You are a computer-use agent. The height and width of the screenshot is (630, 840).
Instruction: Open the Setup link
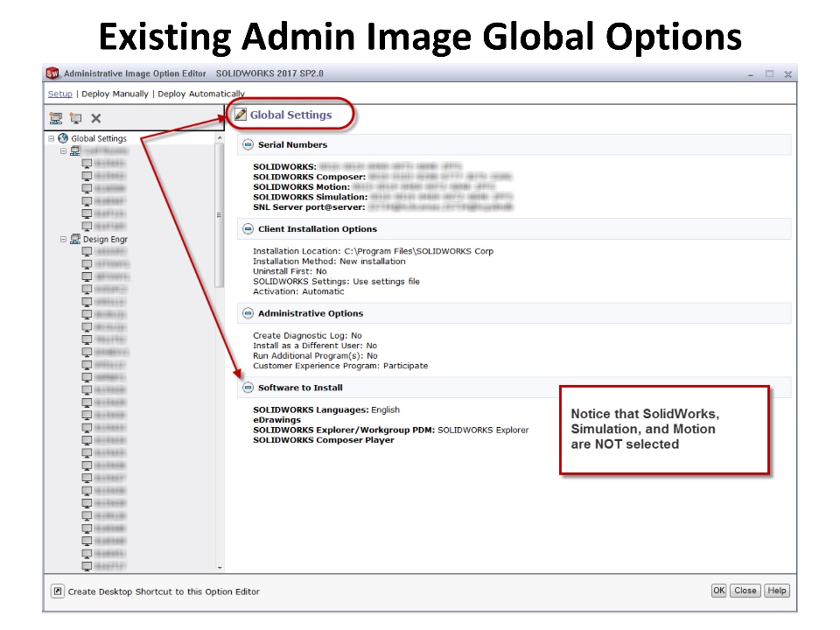(x=60, y=94)
